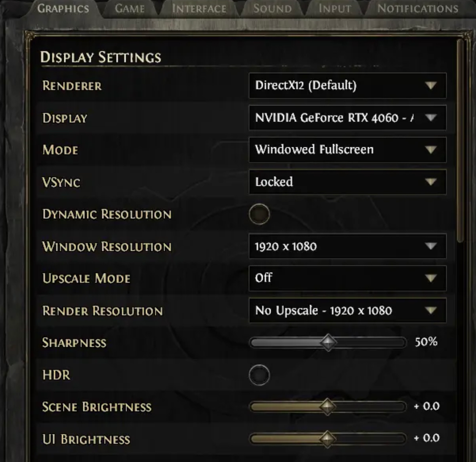Click the Render Resolution arrow icon
The height and width of the screenshot is (462, 476).
431,310
